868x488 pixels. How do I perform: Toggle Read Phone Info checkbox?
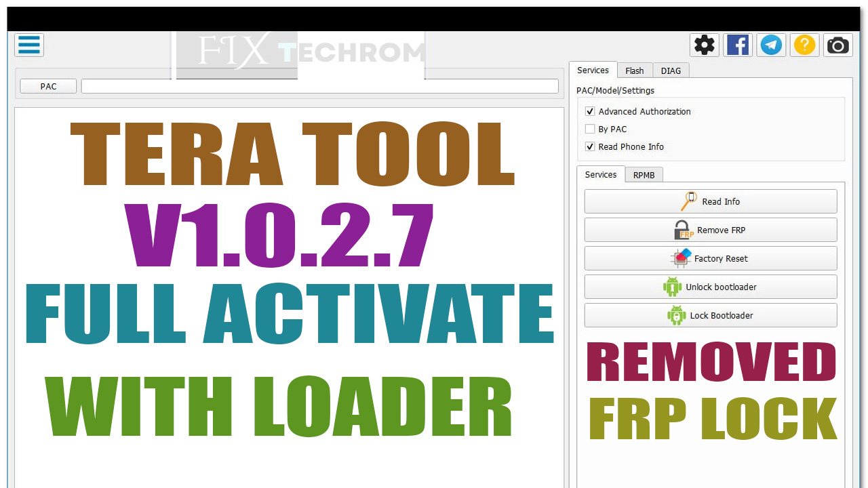coord(590,146)
